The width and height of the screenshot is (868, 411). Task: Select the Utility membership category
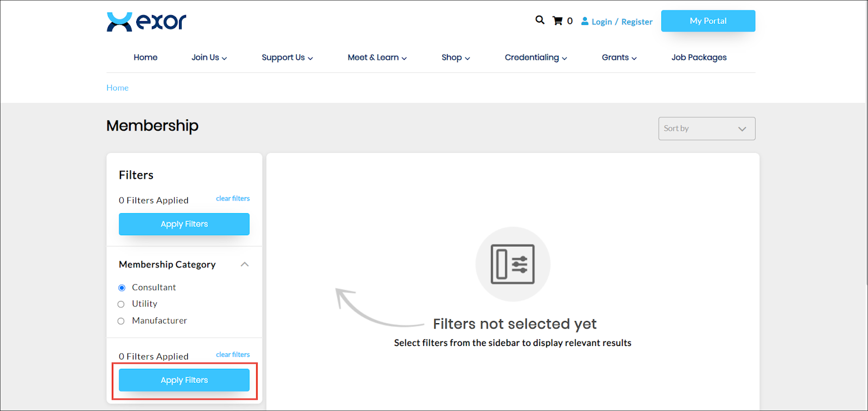[121, 304]
